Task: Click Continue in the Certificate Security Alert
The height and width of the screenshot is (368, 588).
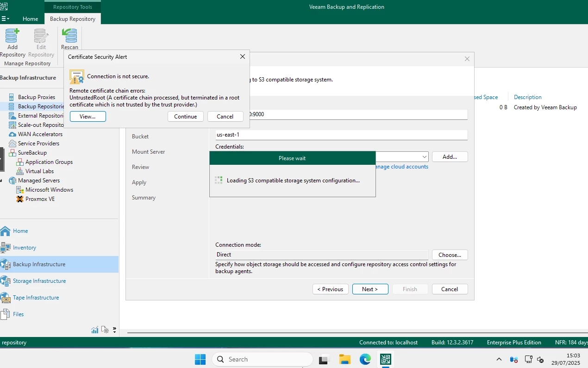Action: (x=186, y=117)
